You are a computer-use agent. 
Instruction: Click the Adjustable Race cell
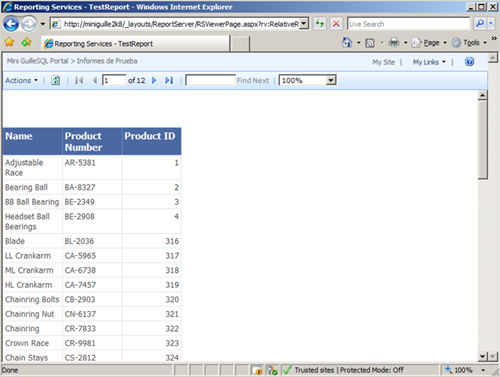point(32,168)
